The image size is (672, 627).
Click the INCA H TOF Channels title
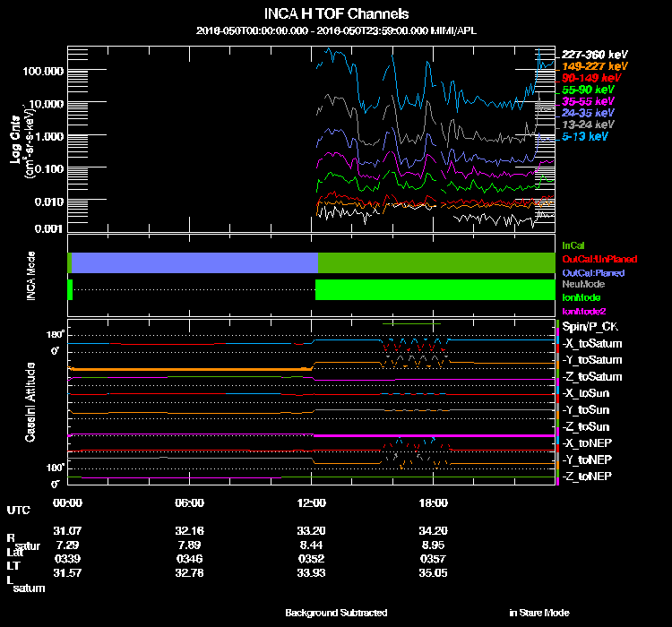coord(336,13)
